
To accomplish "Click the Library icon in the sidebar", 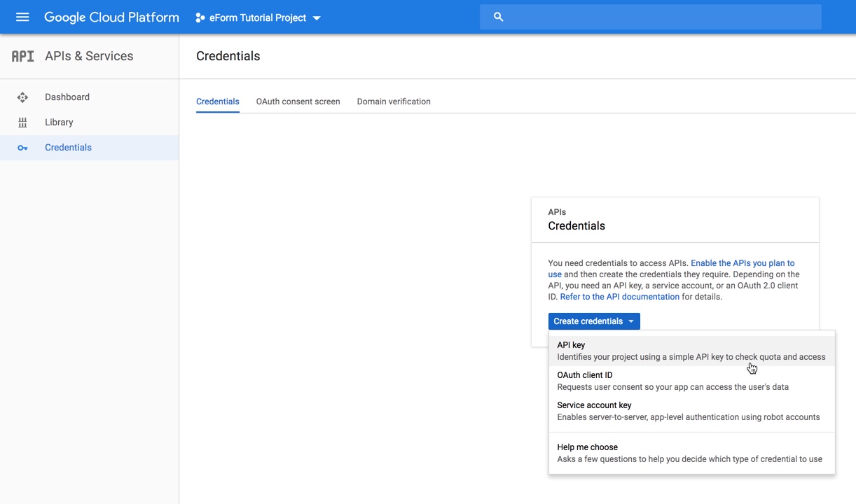I will [x=22, y=122].
